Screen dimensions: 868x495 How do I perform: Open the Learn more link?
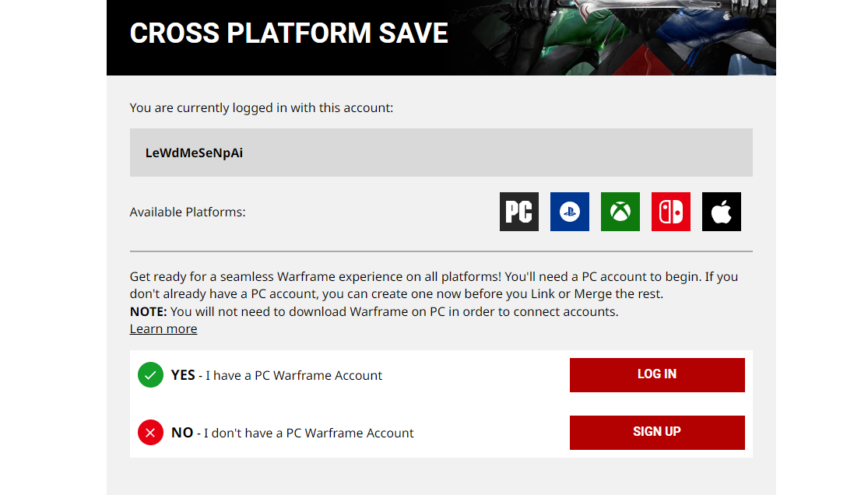click(x=163, y=329)
